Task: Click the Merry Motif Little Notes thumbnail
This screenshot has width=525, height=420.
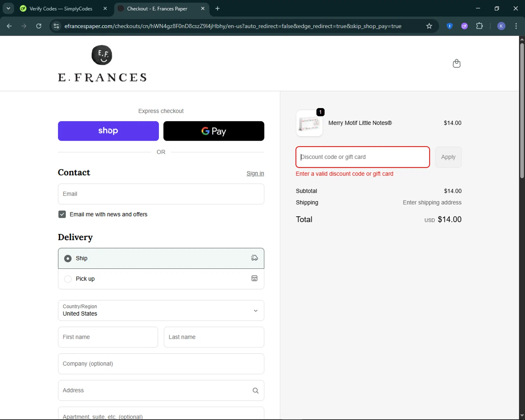Action: click(x=309, y=123)
